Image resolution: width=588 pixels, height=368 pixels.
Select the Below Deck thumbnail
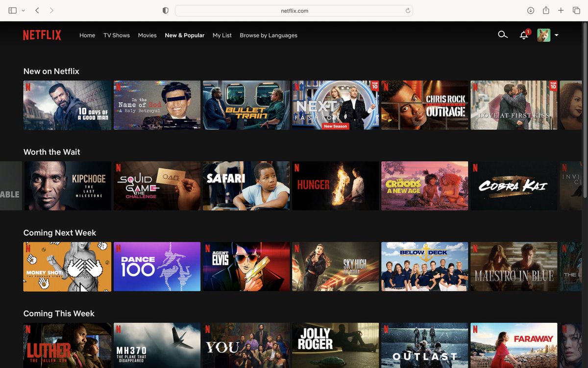coord(425,266)
